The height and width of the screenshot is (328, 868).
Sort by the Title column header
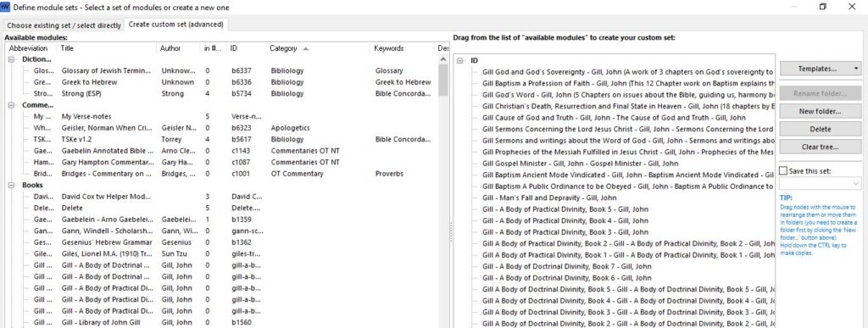pos(106,48)
